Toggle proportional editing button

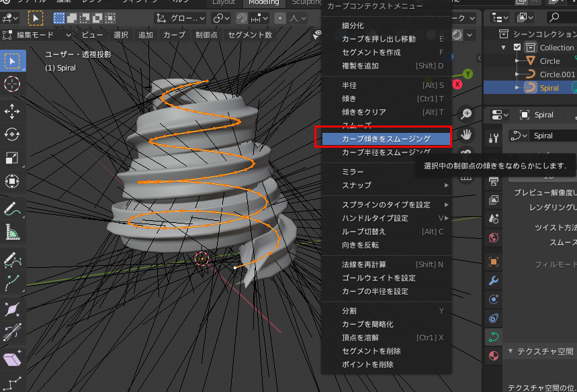(x=280, y=18)
